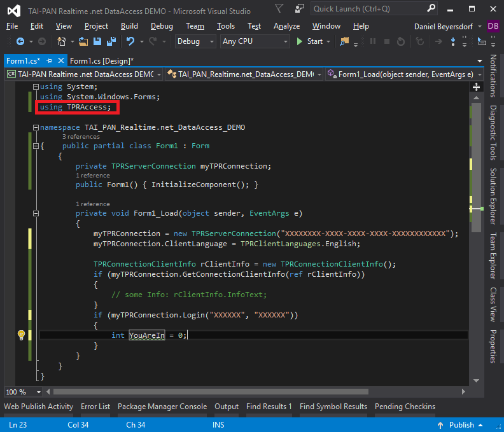Click the Start button label

pos(314,41)
